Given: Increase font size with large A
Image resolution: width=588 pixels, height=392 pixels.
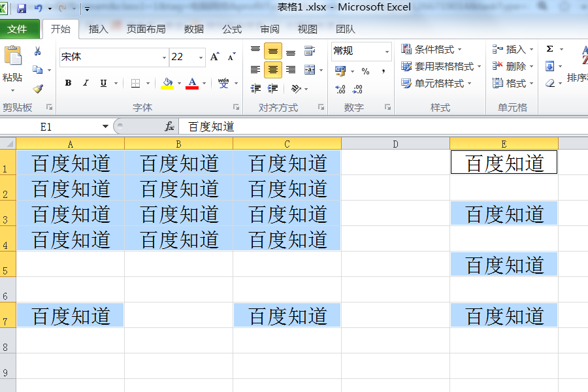Looking at the screenshot, I should coord(215,57).
